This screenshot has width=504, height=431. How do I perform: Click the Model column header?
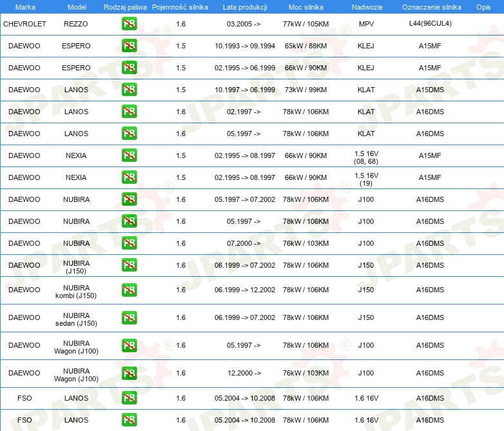77,7
